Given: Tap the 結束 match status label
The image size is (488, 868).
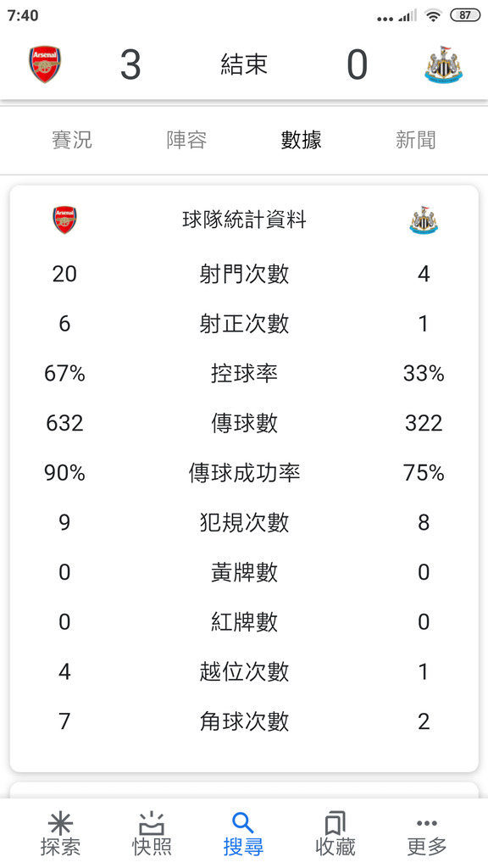Looking at the screenshot, I should (244, 64).
